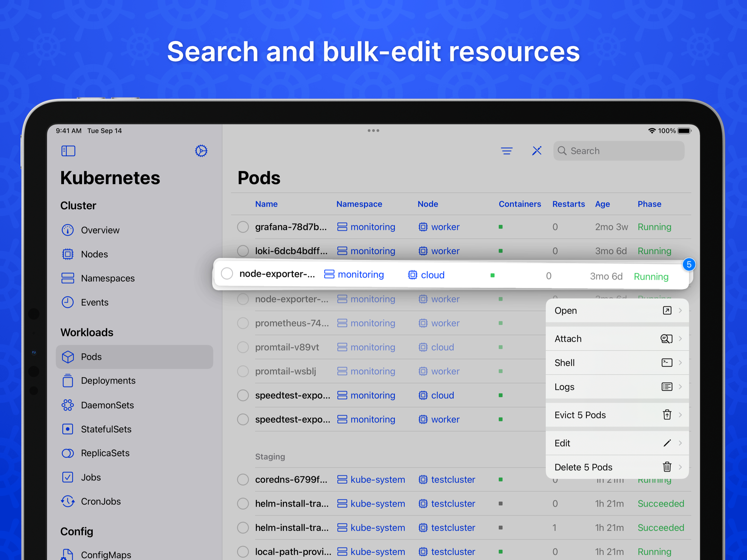
Task: Expand the Evict 5 Pods chevron
Action: [680, 415]
